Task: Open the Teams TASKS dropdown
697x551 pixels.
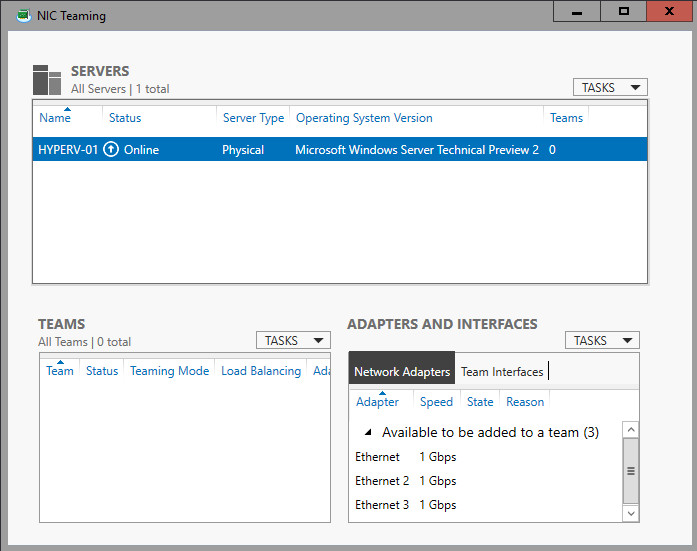Action: point(293,341)
